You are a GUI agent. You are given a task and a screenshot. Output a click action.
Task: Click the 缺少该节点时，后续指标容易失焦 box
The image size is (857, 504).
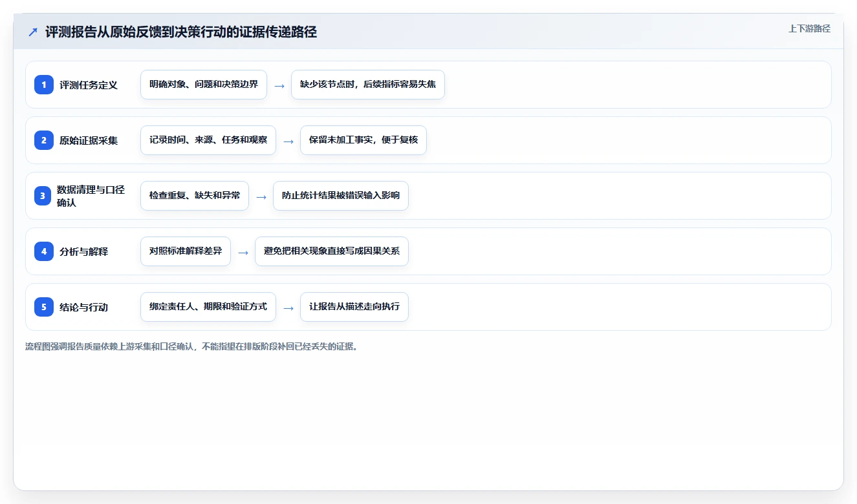368,85
